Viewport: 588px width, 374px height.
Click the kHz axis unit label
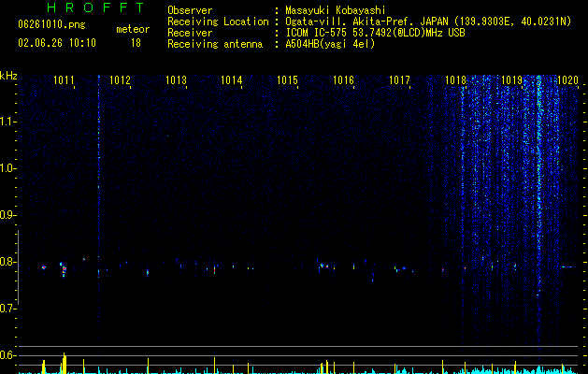coord(8,76)
